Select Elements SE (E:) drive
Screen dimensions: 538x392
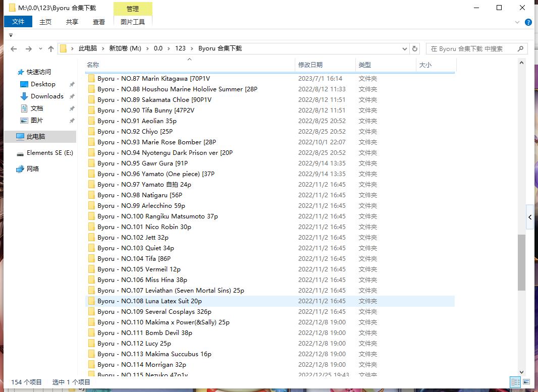point(49,153)
